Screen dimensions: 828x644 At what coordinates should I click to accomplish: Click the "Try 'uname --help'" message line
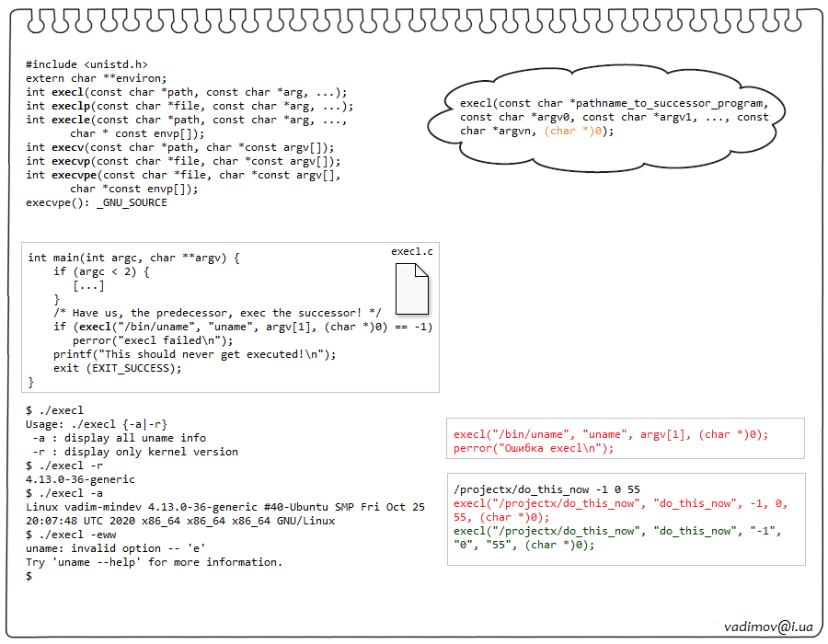click(154, 562)
